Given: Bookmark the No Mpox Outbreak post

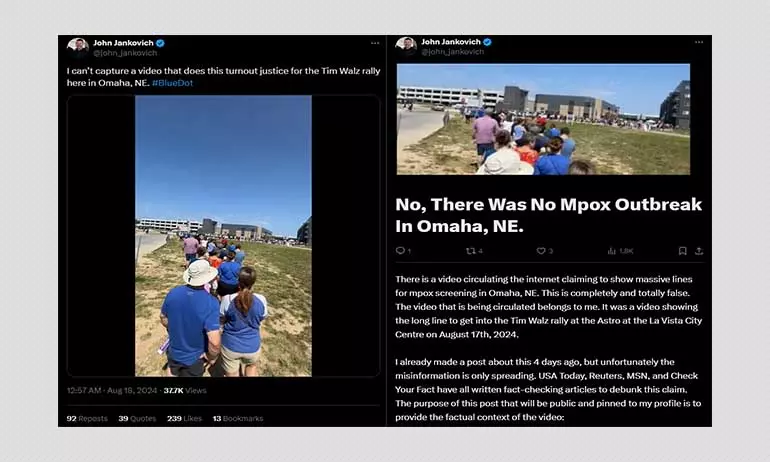Looking at the screenshot, I should click(682, 251).
